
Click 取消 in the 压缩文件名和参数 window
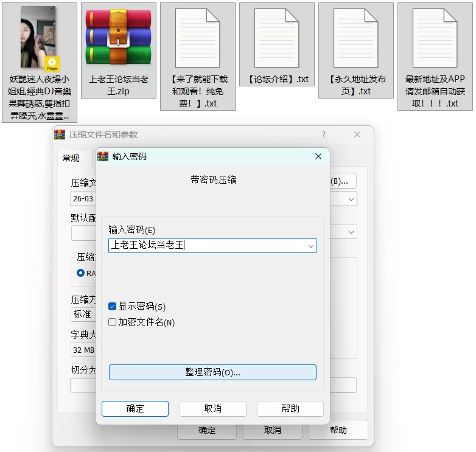tap(273, 430)
